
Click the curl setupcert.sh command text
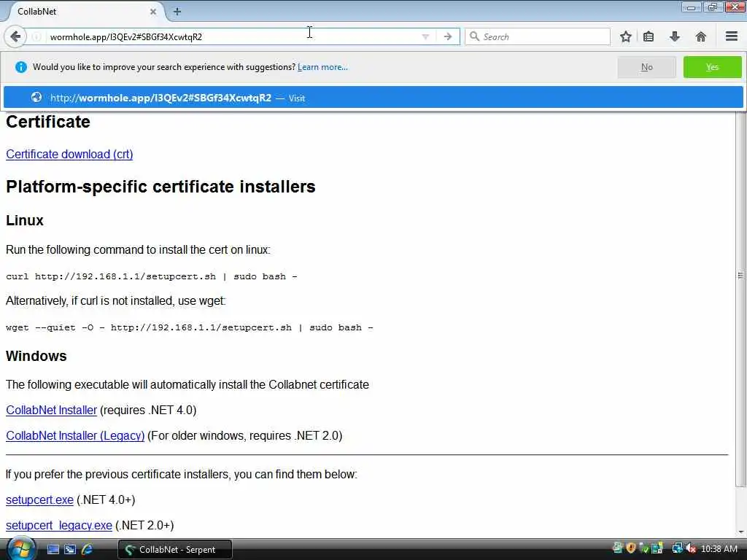point(152,276)
